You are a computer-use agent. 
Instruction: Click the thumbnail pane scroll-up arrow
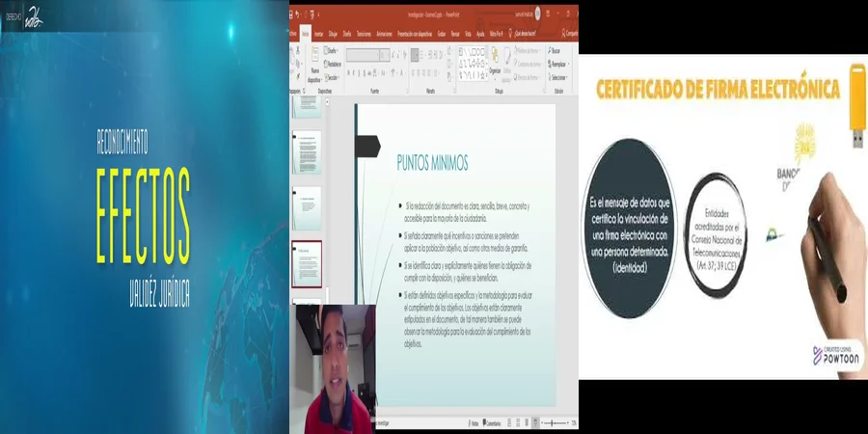click(327, 102)
